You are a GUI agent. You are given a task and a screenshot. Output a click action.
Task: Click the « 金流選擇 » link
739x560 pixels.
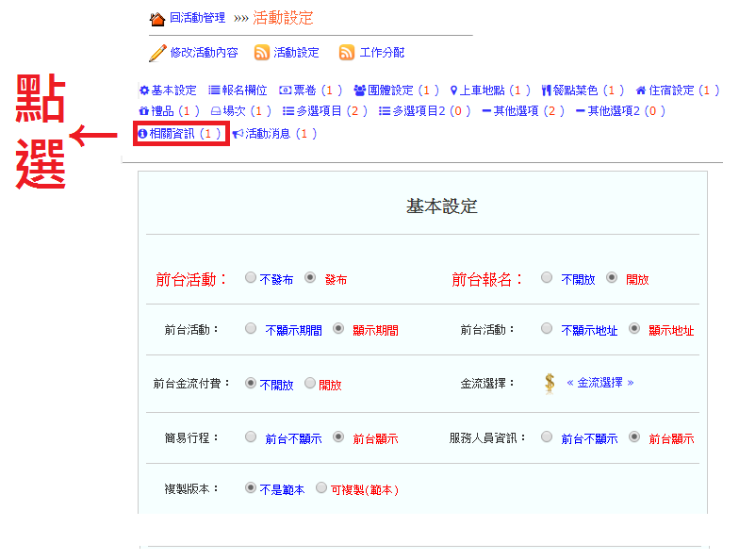(x=600, y=383)
